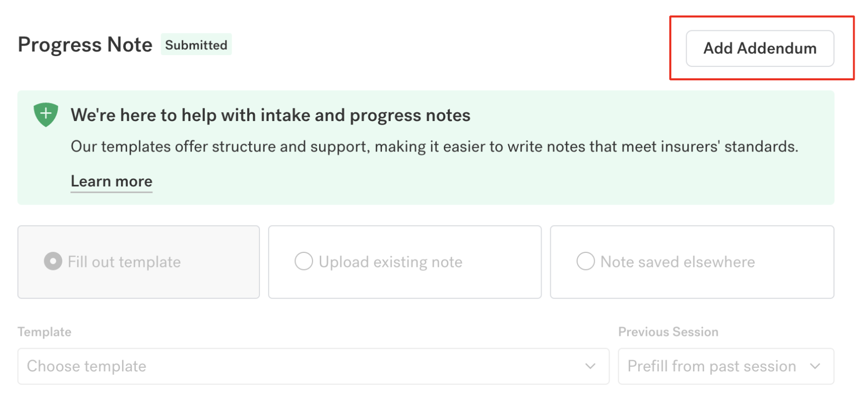Click the Previous Session field label
This screenshot has height=410, width=868.
[x=668, y=332]
